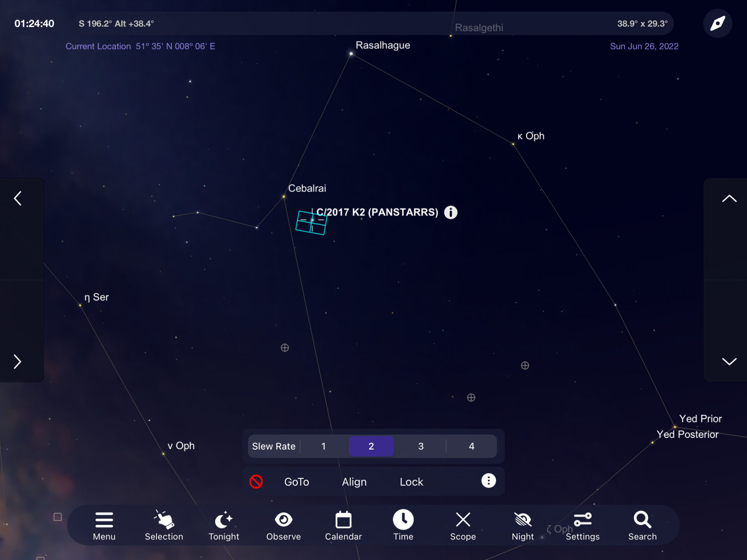This screenshot has width=747, height=560.
Task: Click the C/2017 K2 (PANSTARRS) label
Action: point(377,212)
